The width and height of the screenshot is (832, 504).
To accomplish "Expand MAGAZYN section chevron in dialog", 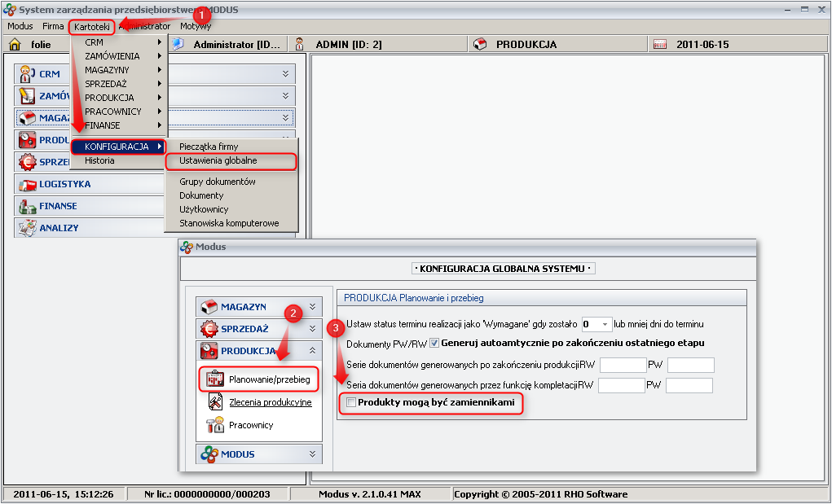I will pos(313,306).
